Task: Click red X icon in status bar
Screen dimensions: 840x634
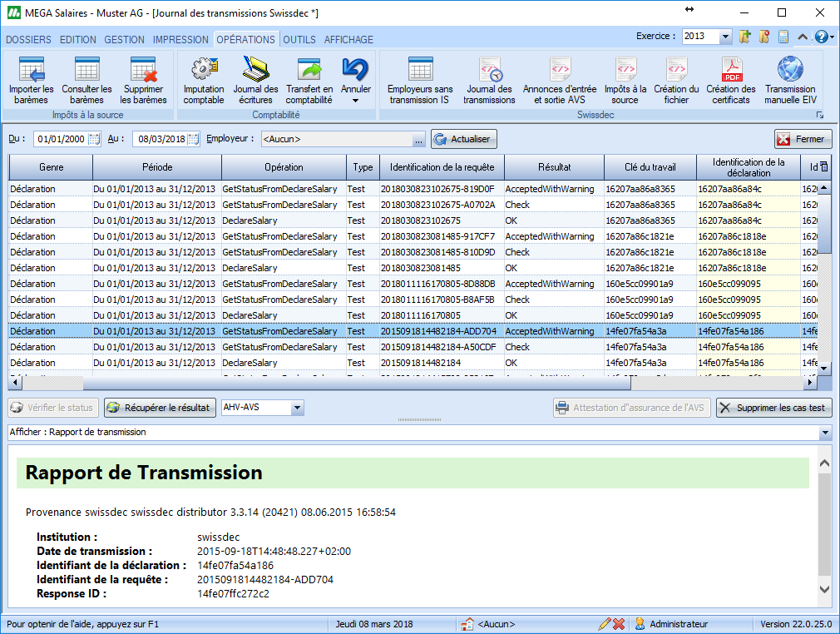Action: point(620,624)
